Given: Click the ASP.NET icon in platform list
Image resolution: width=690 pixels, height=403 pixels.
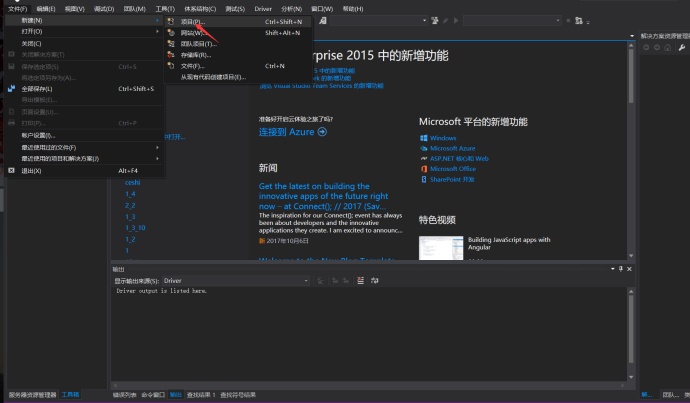Looking at the screenshot, I should tap(423, 158).
